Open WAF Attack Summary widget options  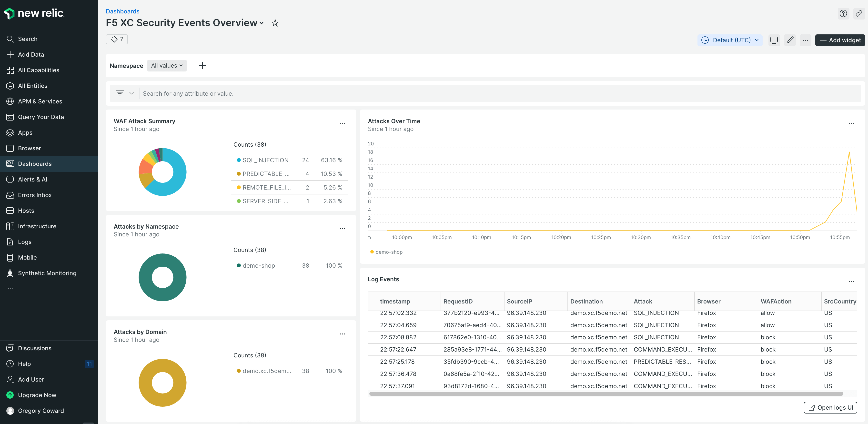[342, 123]
